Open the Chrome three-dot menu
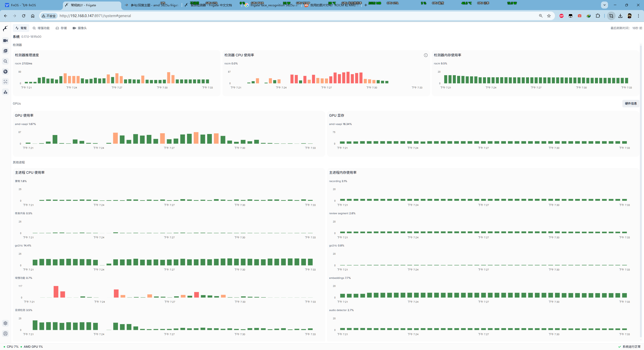 [638, 16]
